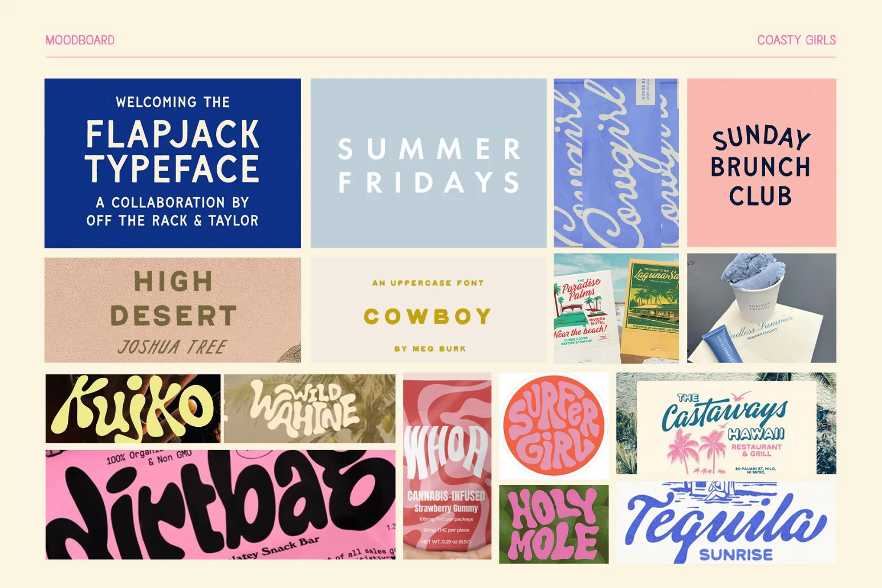Open the pink Dirtbag snack bar image
This screenshot has width=882, height=588.
tap(220, 505)
